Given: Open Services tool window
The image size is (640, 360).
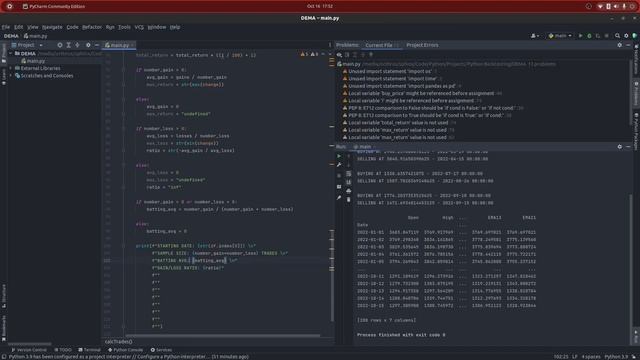Looking at the screenshot, I should (x=161, y=350).
